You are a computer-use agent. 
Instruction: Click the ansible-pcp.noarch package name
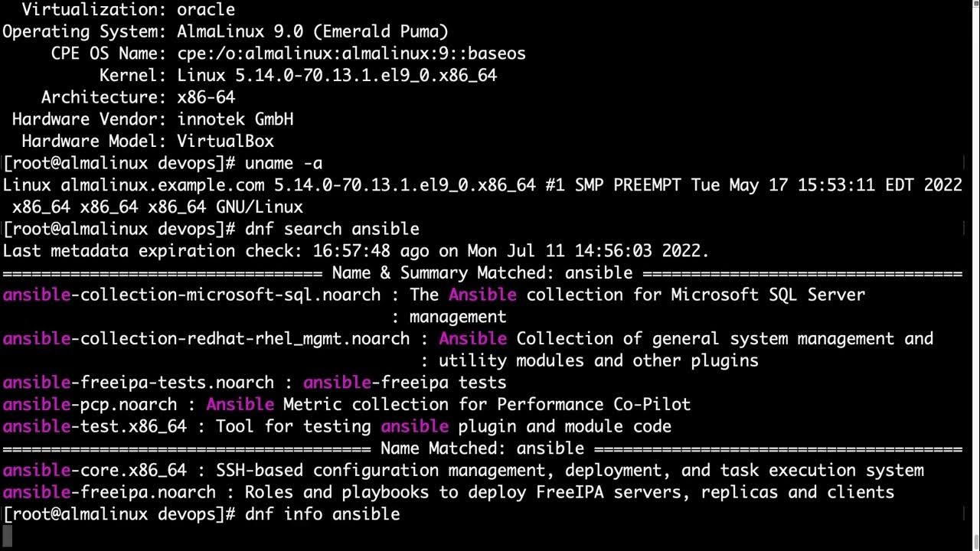pos(90,404)
